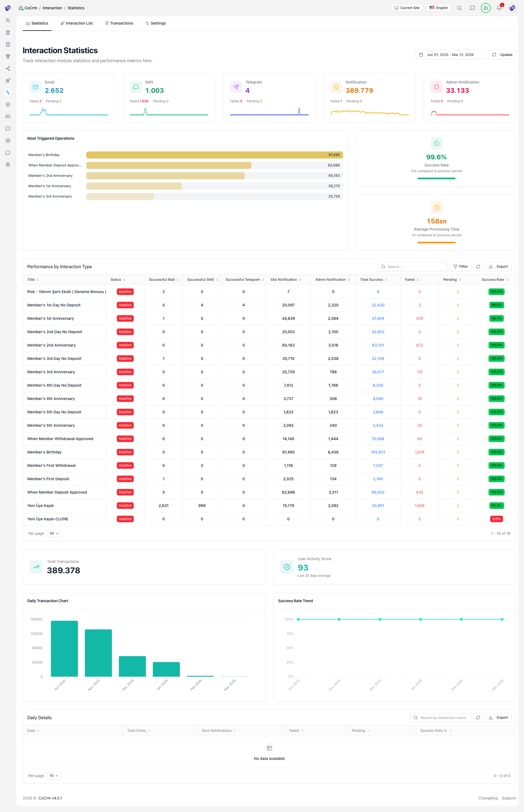524x812 pixels.
Task: Select the users icon in the left sidebar
Action: [8, 20]
